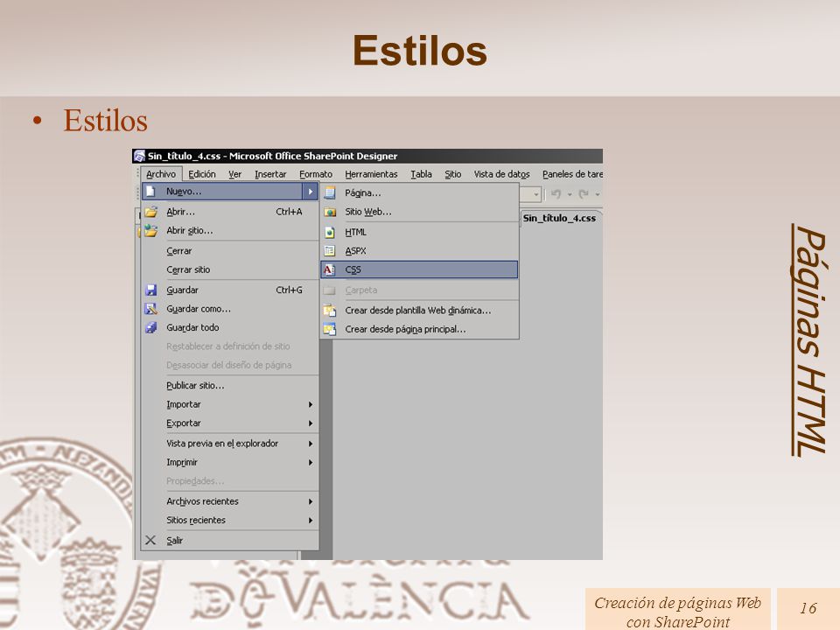
Task: Open the Archivo menu
Action: click(x=161, y=174)
